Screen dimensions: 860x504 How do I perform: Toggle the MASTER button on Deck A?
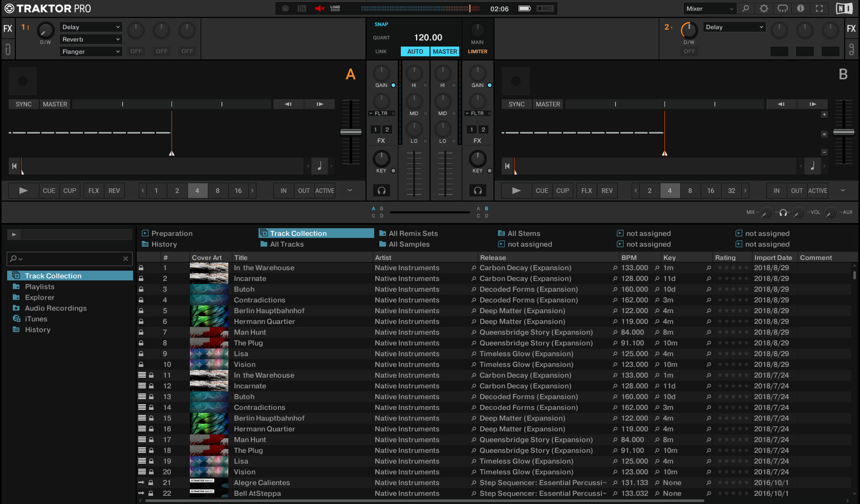55,104
